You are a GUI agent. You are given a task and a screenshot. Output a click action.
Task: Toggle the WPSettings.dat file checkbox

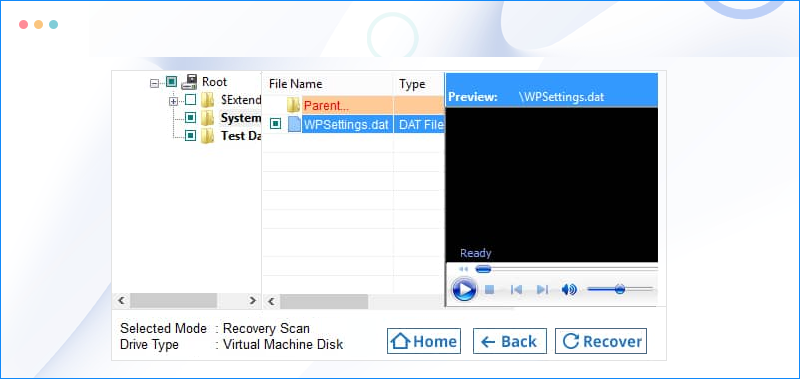coord(276,123)
